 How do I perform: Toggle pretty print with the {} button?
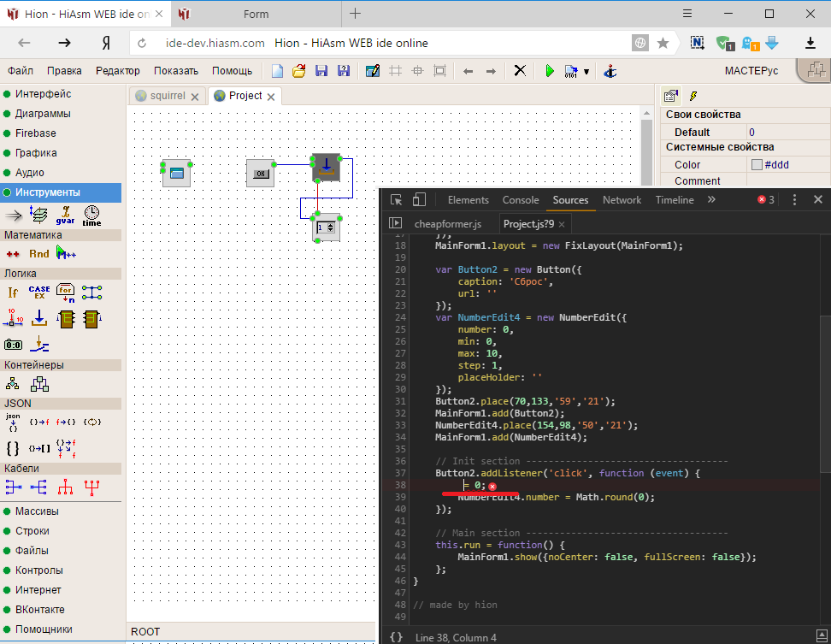coord(396,637)
